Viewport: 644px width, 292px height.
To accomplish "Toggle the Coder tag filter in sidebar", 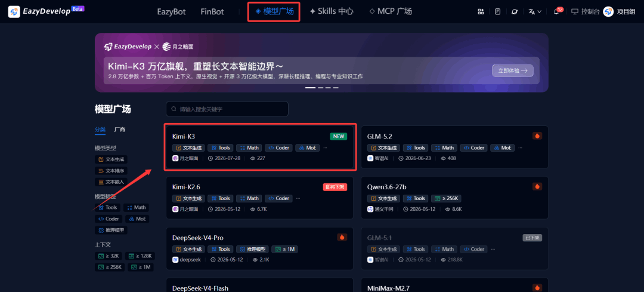I will pyautogui.click(x=109, y=219).
